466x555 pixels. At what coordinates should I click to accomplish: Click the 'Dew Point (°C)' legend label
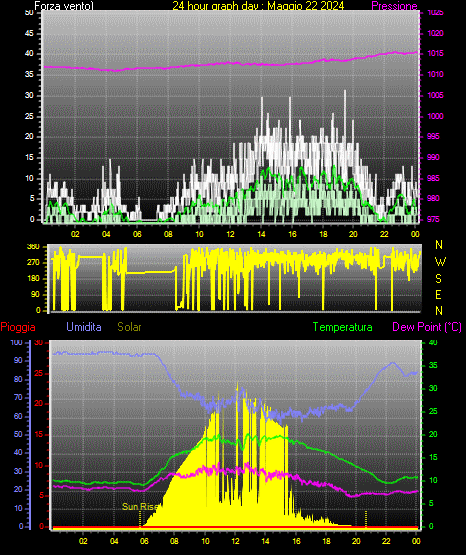tap(427, 327)
